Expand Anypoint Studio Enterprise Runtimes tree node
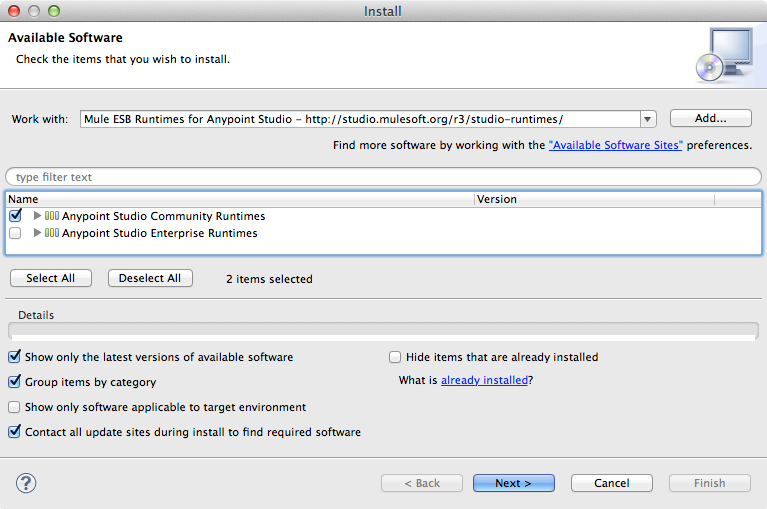This screenshot has width=767, height=509. pyautogui.click(x=38, y=233)
